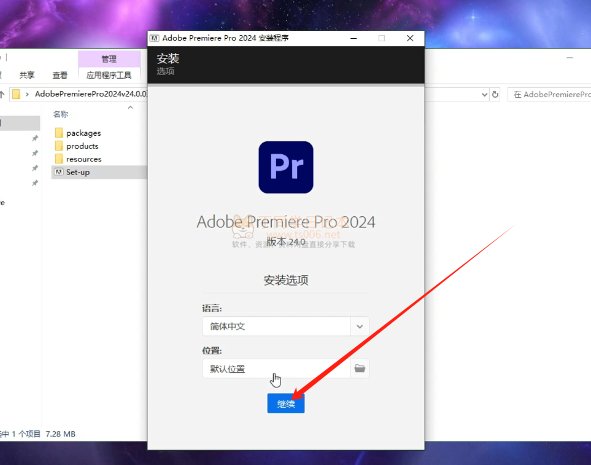Open the 管理 tab in Explorer ribbon
Image resolution: width=591 pixels, height=465 pixels.
109,59
